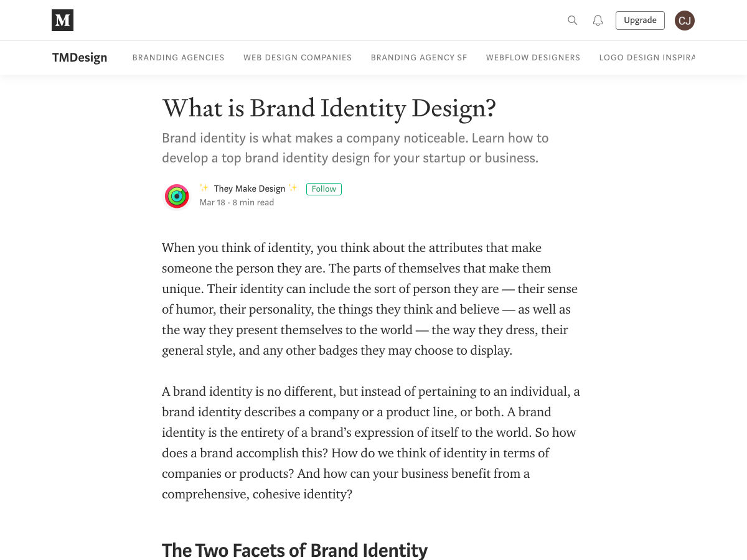Click the They Make Design author avatar

click(x=177, y=196)
